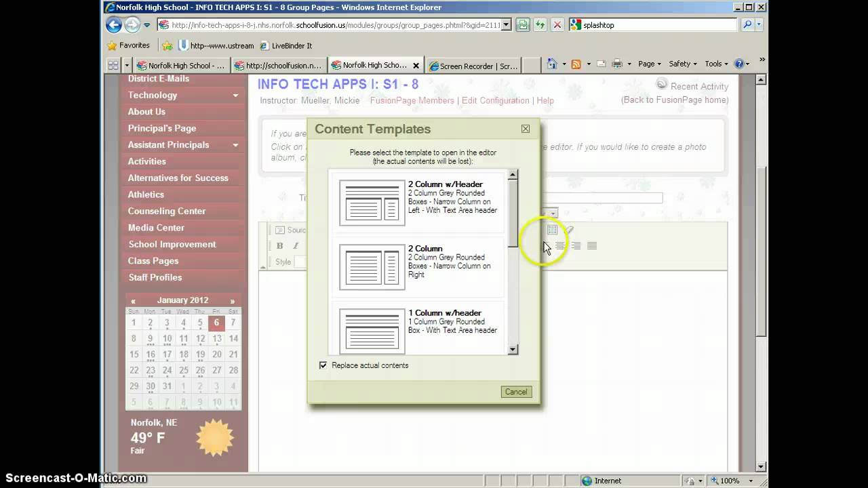Click the search magnifier icon
868x488 pixels.
pyautogui.click(x=747, y=25)
